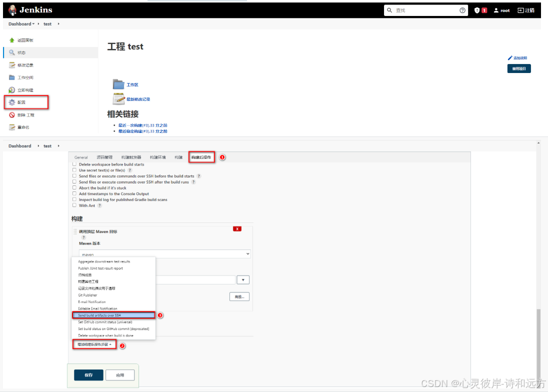Open help for SSH before the build starts
The image size is (548, 392).
click(x=199, y=176)
